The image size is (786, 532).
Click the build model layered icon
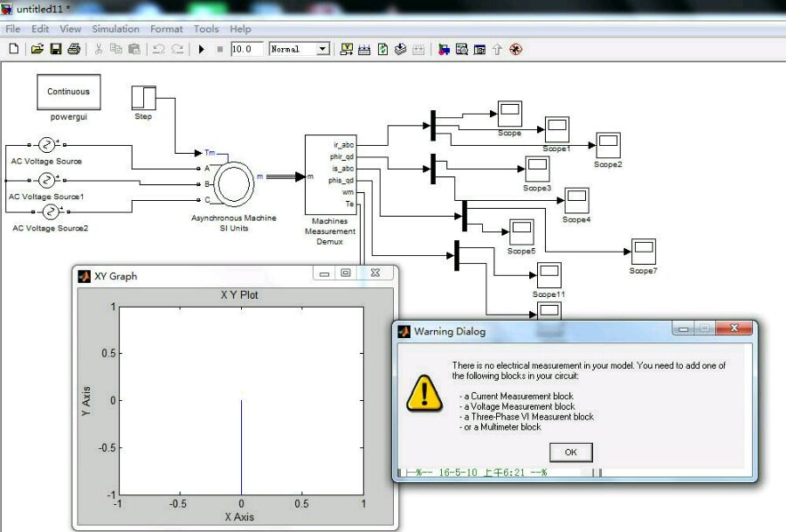[400, 49]
